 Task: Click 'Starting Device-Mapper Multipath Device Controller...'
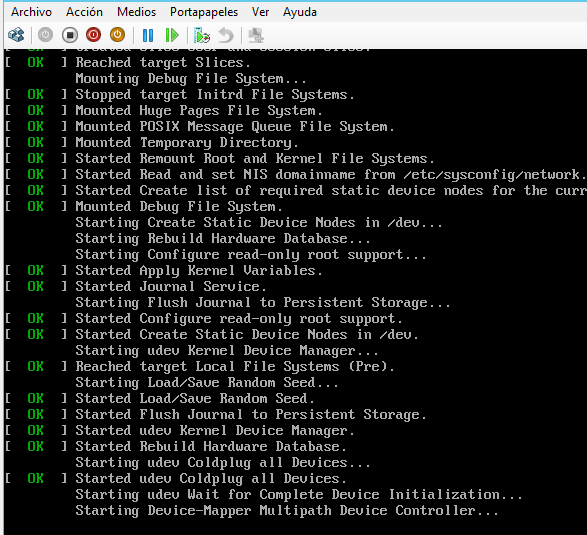(287, 511)
